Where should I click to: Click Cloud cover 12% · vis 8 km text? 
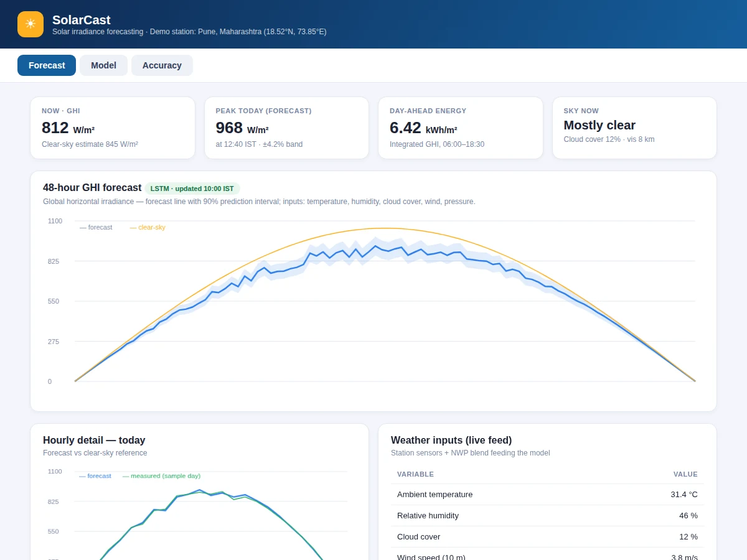(x=609, y=139)
